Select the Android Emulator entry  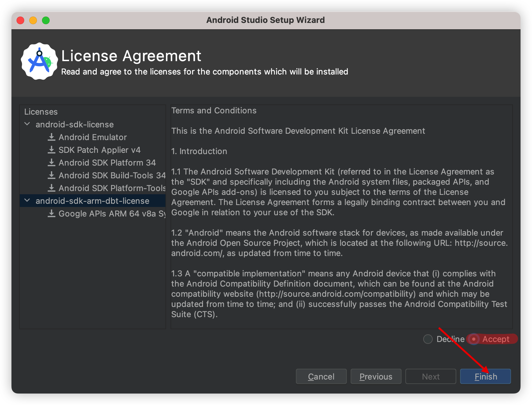pos(93,137)
